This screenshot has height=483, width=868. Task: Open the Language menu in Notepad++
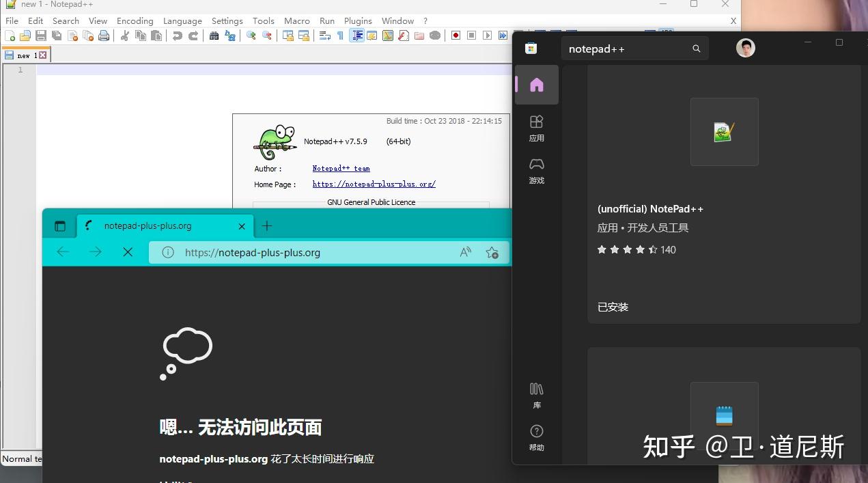[x=182, y=20]
